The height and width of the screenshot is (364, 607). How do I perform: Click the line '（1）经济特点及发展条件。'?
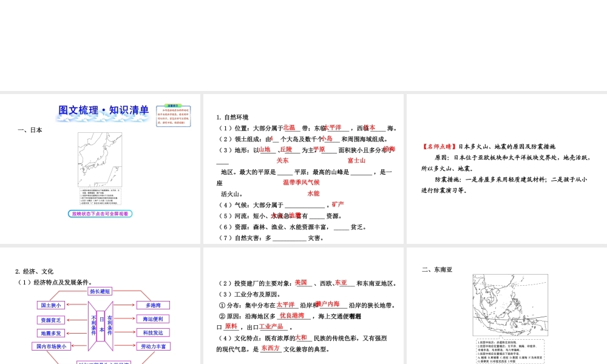[54, 282]
